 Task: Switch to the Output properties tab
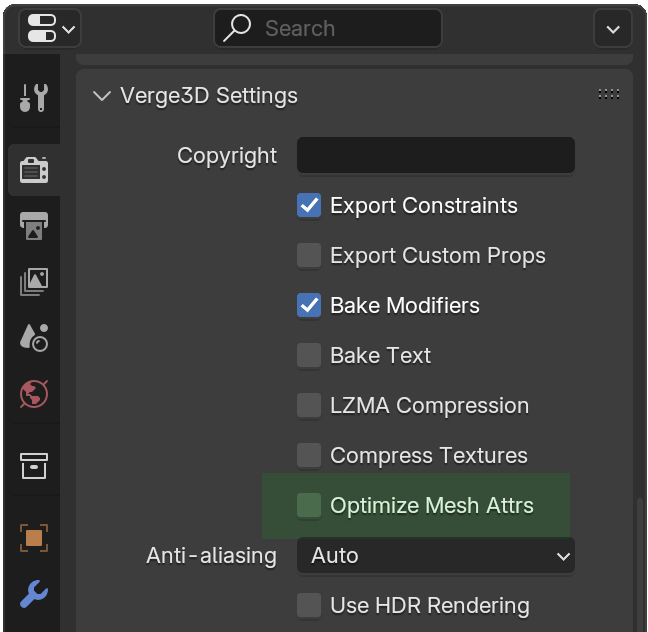(x=34, y=226)
